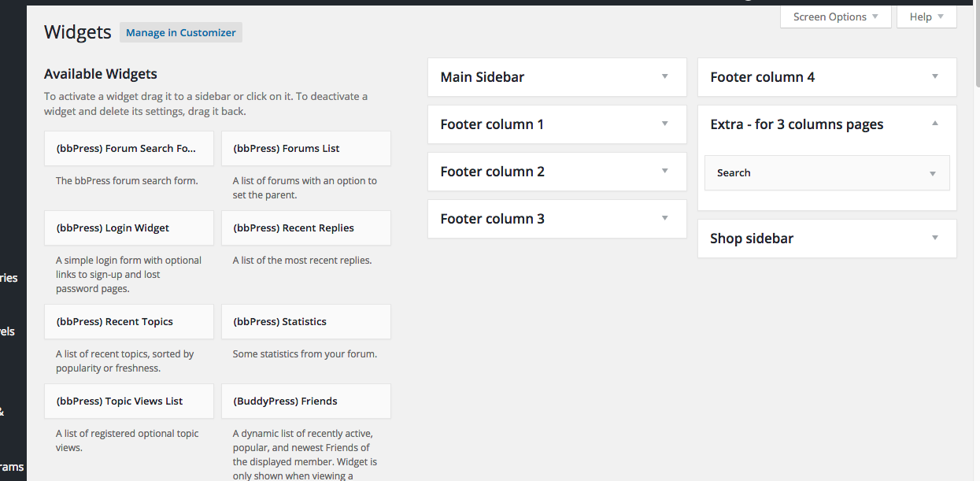This screenshot has height=481, width=980.
Task: Expand the Search widget settings arrow
Action: click(933, 173)
